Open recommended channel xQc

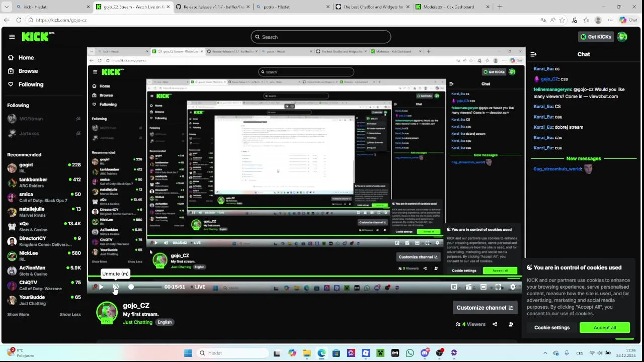44,227
